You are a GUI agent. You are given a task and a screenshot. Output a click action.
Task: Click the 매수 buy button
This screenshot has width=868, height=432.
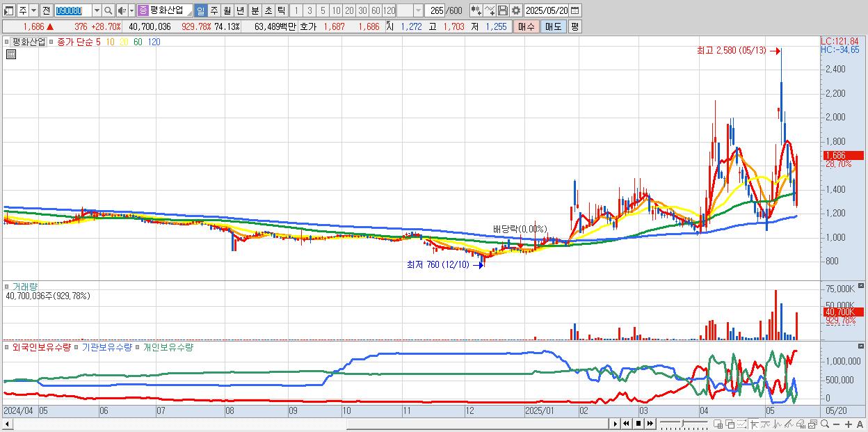click(x=526, y=26)
